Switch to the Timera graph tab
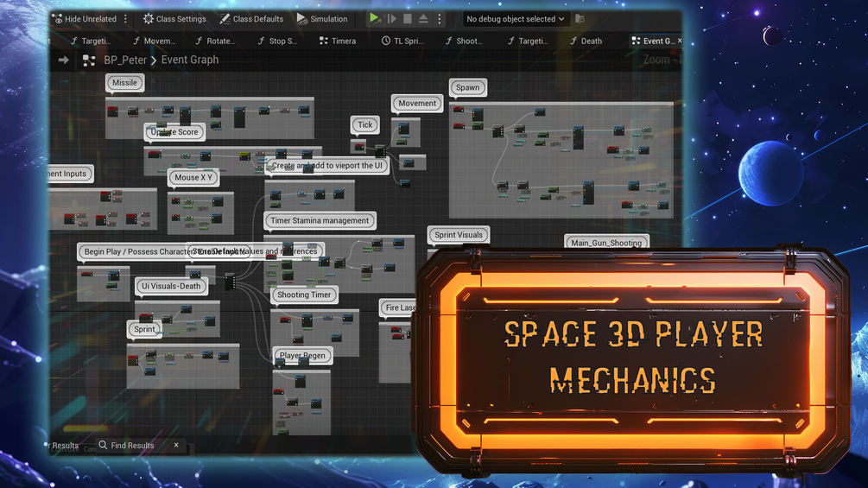The height and width of the screenshot is (488, 868). tap(338, 41)
